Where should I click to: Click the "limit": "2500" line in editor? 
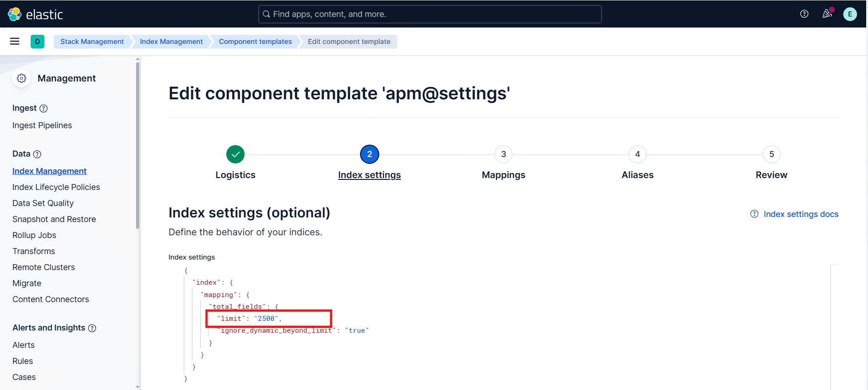pos(249,319)
